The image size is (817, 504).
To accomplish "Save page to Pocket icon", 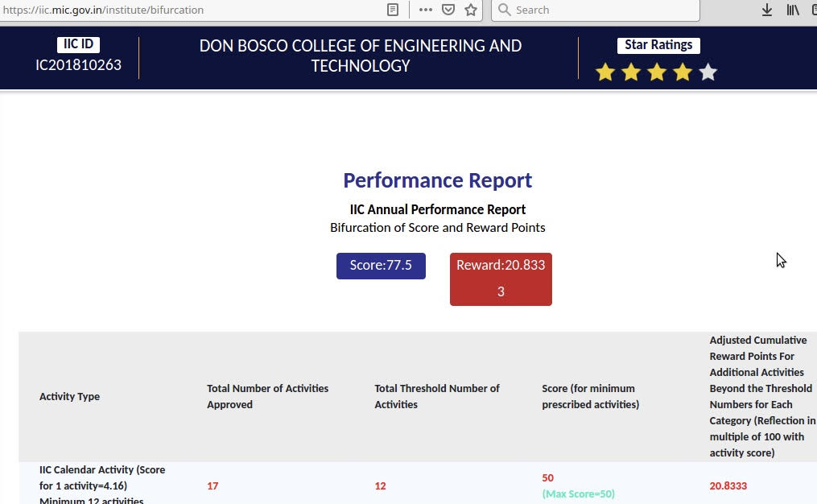I will tap(448, 10).
